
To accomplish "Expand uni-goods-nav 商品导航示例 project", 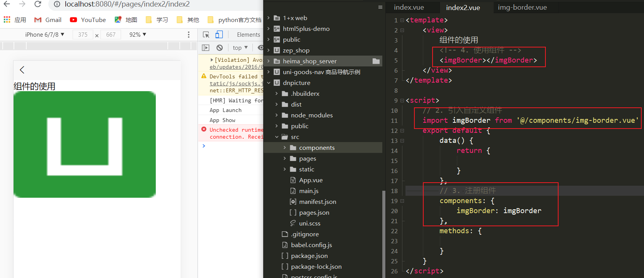I will (x=269, y=72).
